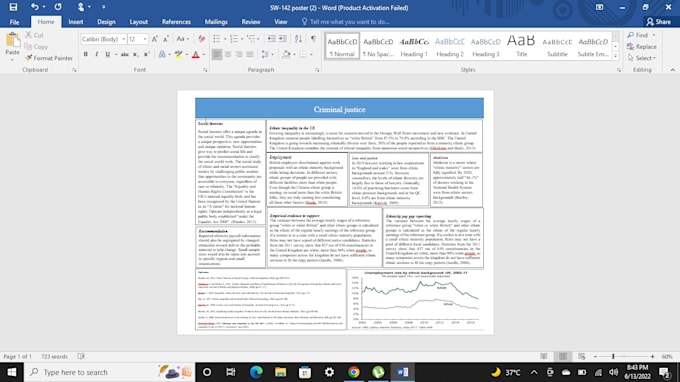Switch to Web Layout view
The height and width of the screenshot is (382, 680).
[582, 356]
